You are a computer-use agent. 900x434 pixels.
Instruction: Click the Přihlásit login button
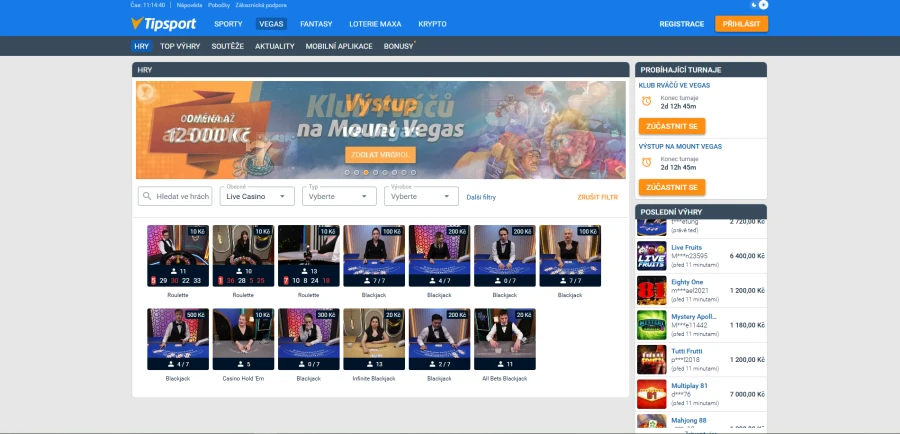point(741,24)
